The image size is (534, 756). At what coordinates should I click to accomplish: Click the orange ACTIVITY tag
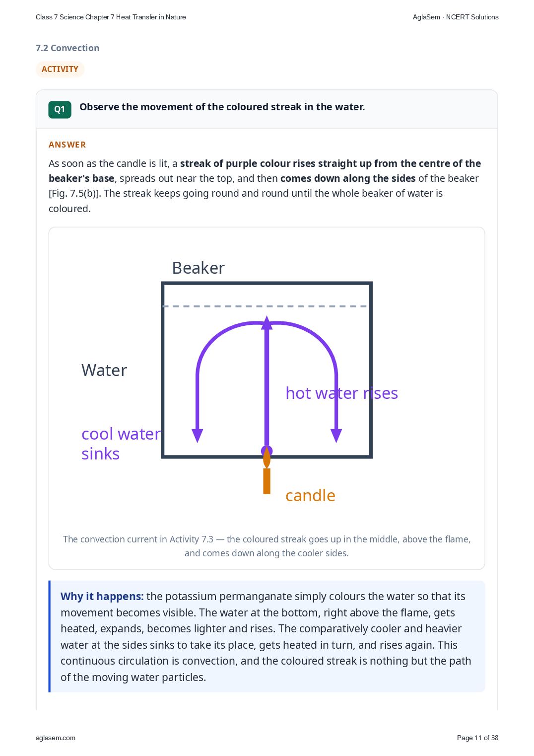(60, 69)
